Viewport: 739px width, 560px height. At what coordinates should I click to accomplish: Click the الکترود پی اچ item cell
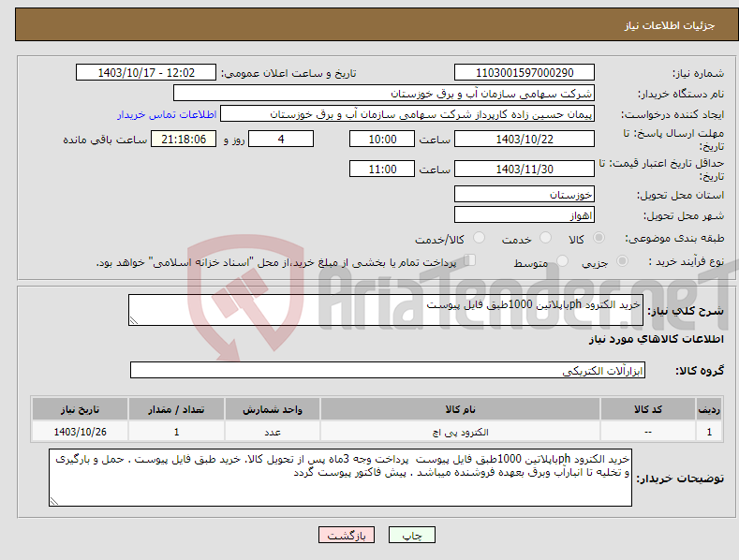460,432
